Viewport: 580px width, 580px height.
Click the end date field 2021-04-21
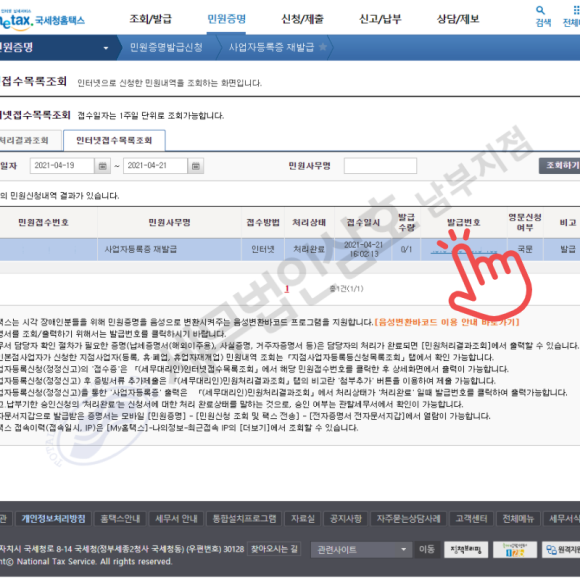tap(155, 166)
